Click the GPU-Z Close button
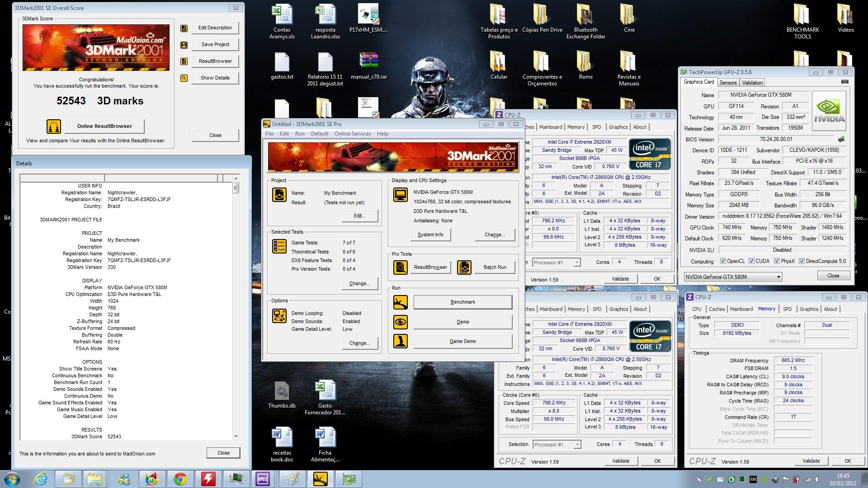The width and height of the screenshot is (868, 488). [x=833, y=276]
